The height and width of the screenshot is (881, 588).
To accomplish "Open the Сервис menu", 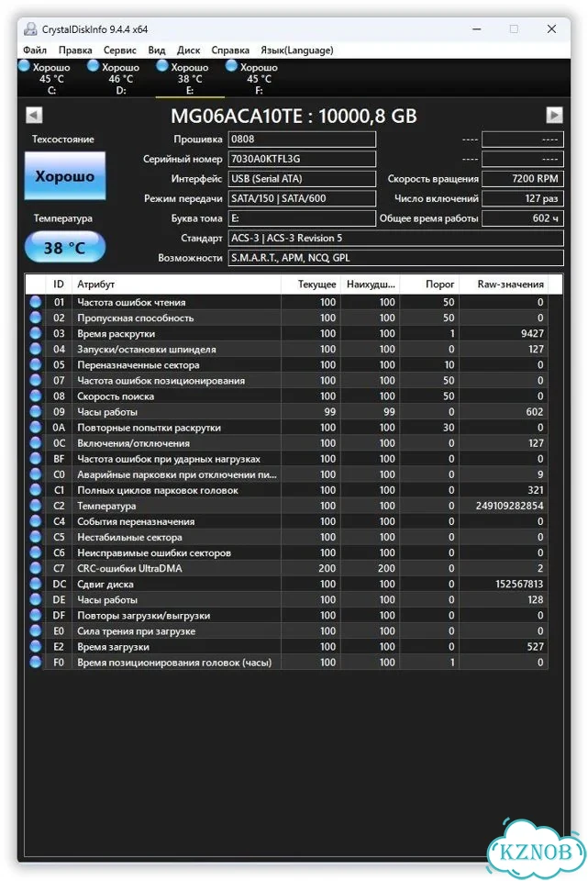I will [x=119, y=50].
